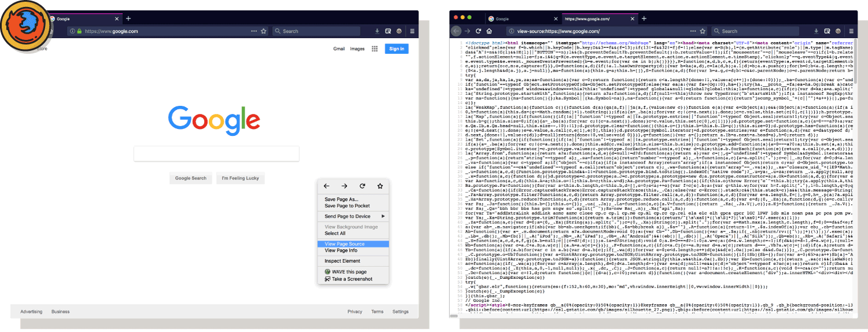
Task: Click the WAVE extension icon in left toolbar
Action: pos(399,31)
